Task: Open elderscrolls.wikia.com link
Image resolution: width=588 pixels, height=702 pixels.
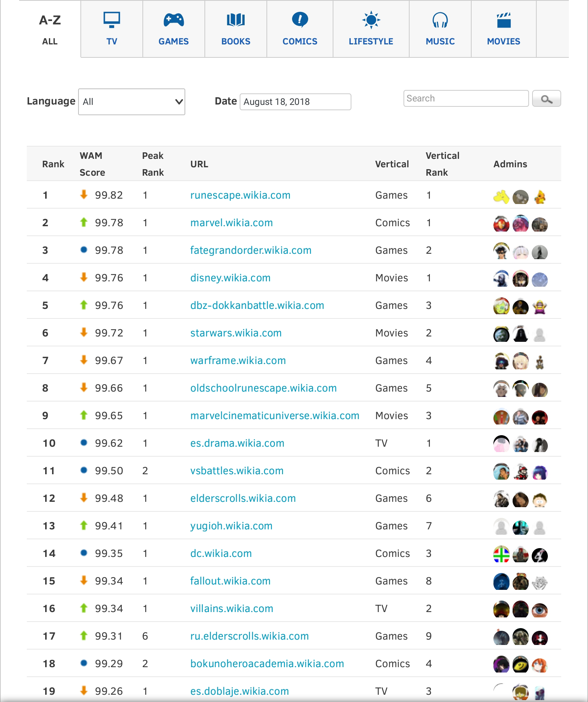Action: 243,498
